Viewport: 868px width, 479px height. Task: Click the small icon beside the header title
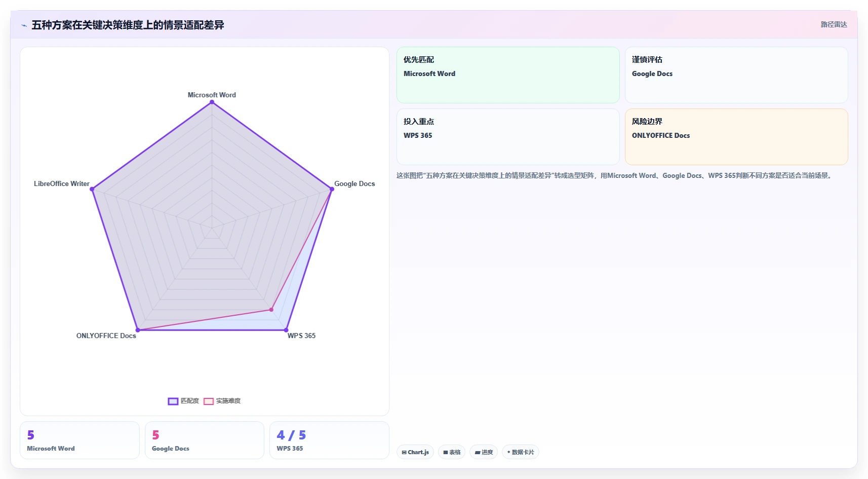(24, 25)
